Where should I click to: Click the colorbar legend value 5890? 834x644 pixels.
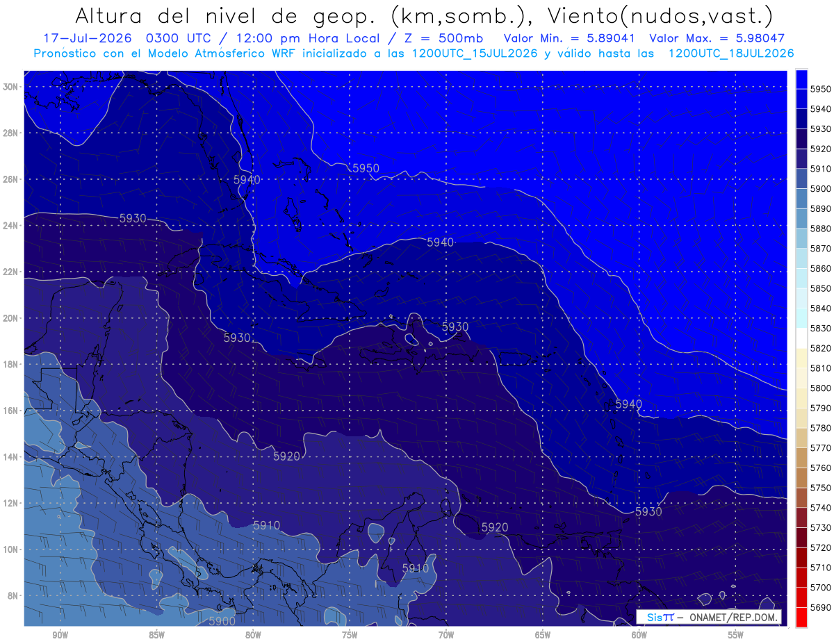click(820, 208)
